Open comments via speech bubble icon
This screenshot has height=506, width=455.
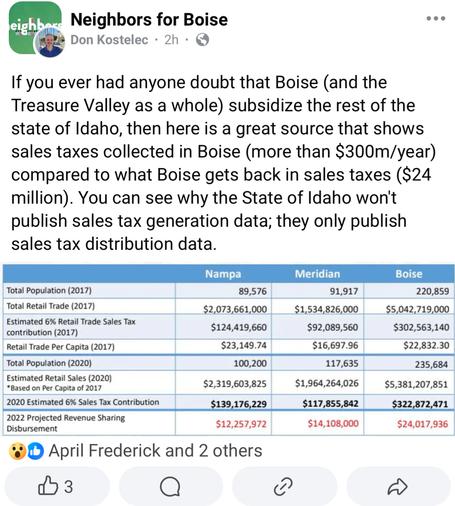point(170,487)
